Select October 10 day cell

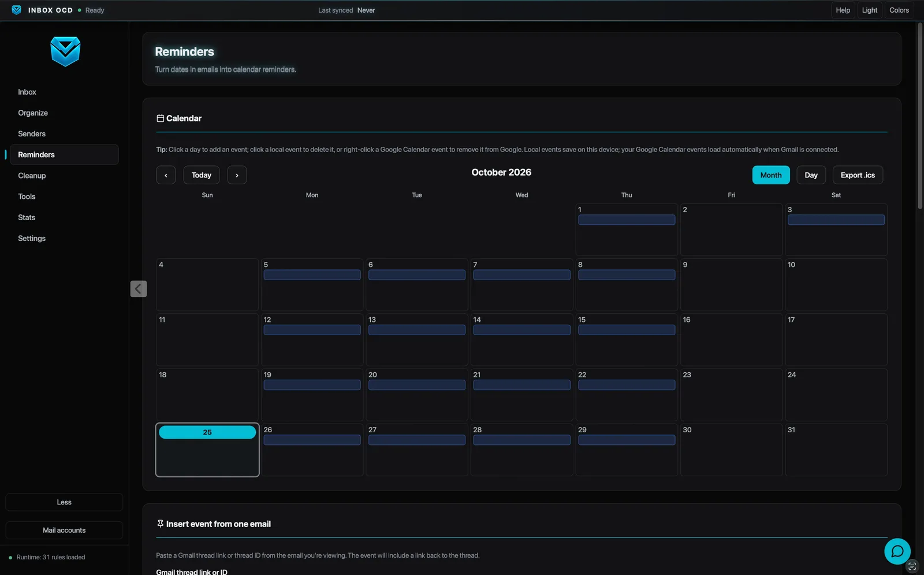click(x=836, y=284)
